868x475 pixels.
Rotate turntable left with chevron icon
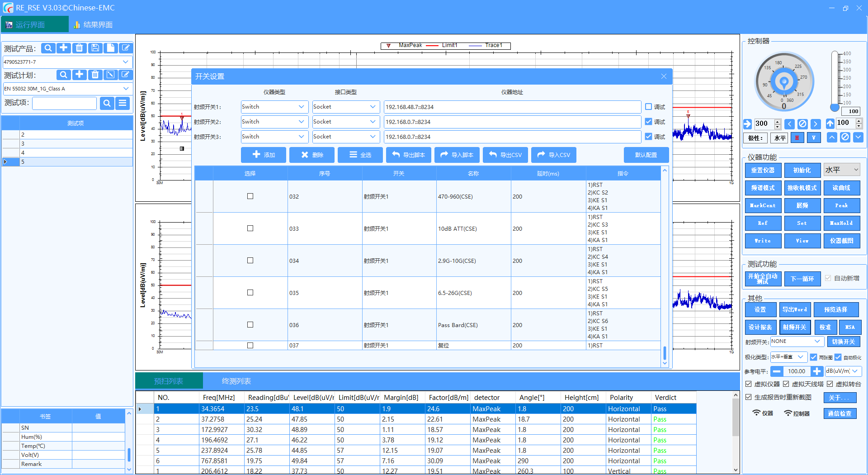[789, 123]
